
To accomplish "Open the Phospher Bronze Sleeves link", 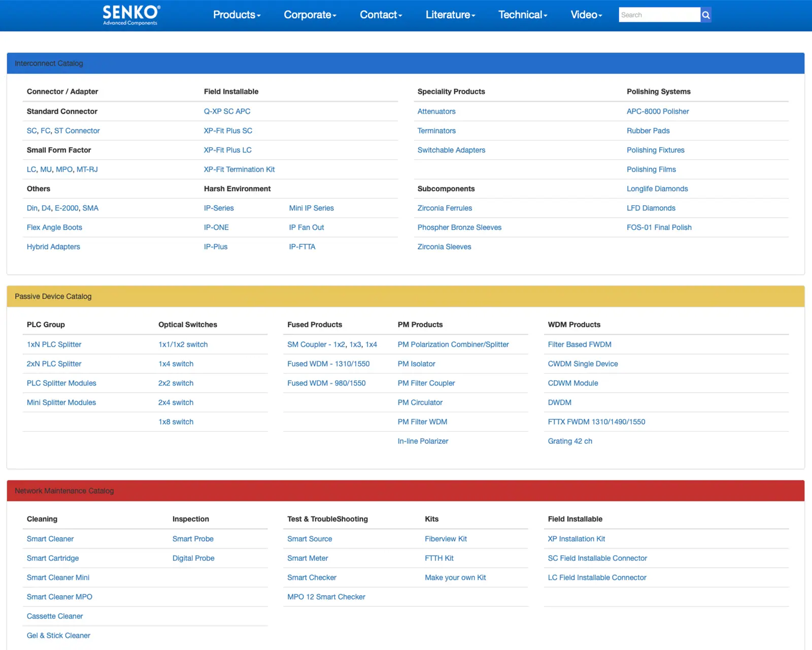I will 459,227.
